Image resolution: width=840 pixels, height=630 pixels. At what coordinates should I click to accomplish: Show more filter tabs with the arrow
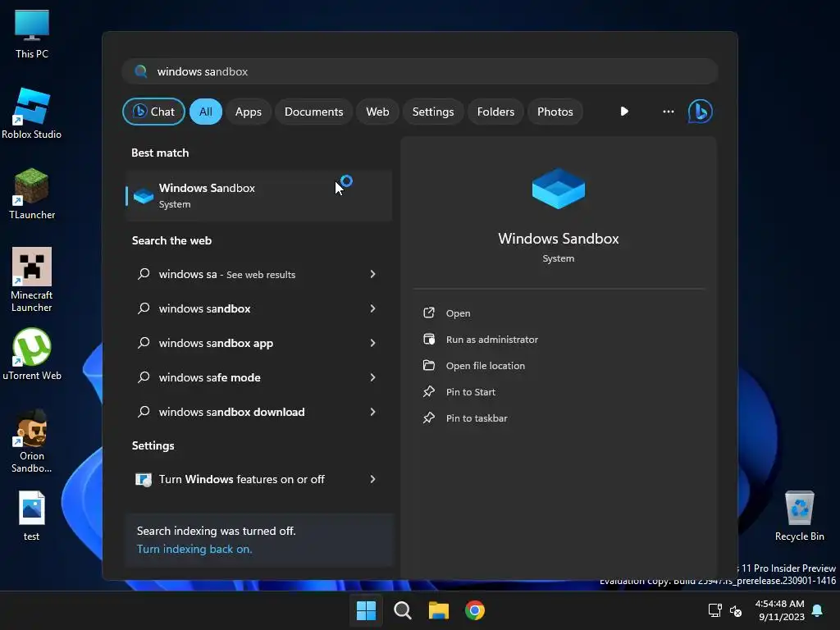pos(624,112)
